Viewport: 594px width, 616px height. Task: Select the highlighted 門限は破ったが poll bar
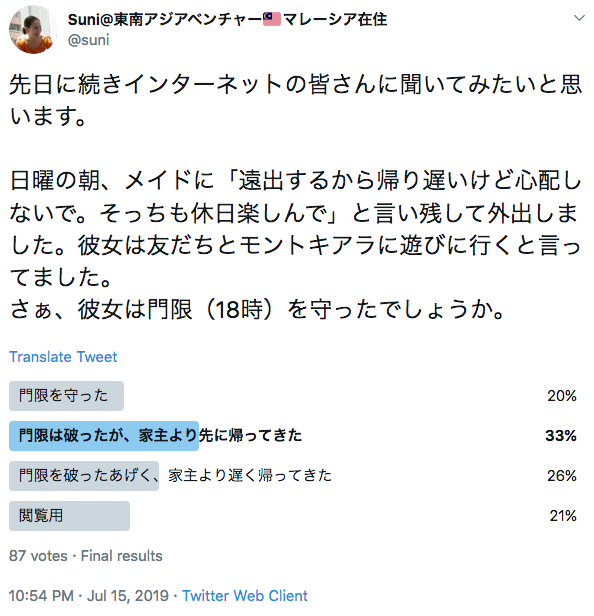pyautogui.click(x=104, y=436)
